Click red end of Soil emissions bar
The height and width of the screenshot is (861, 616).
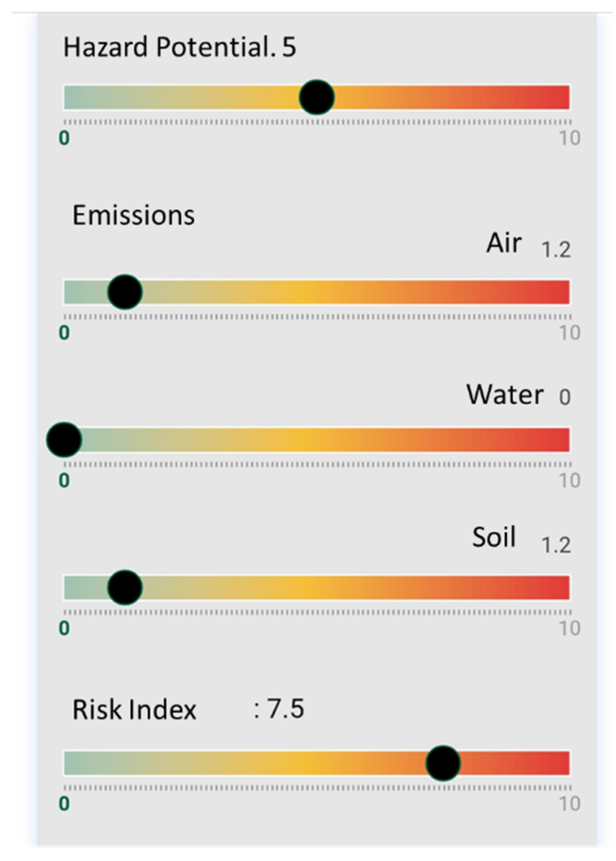pos(560,587)
